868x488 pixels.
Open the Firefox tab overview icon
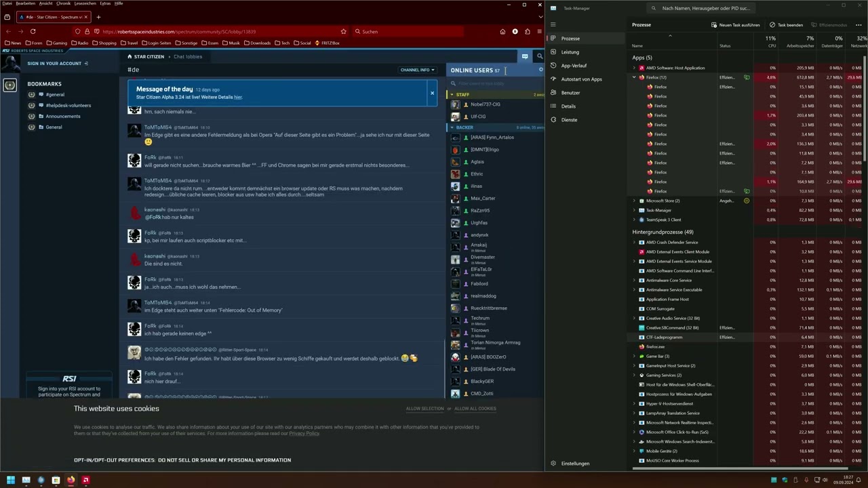[x=7, y=17]
